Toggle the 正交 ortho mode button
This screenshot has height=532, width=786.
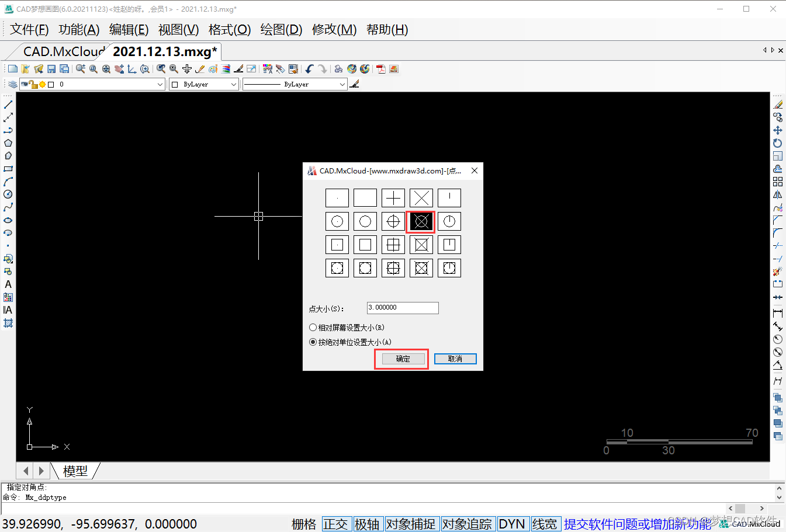coord(335,524)
